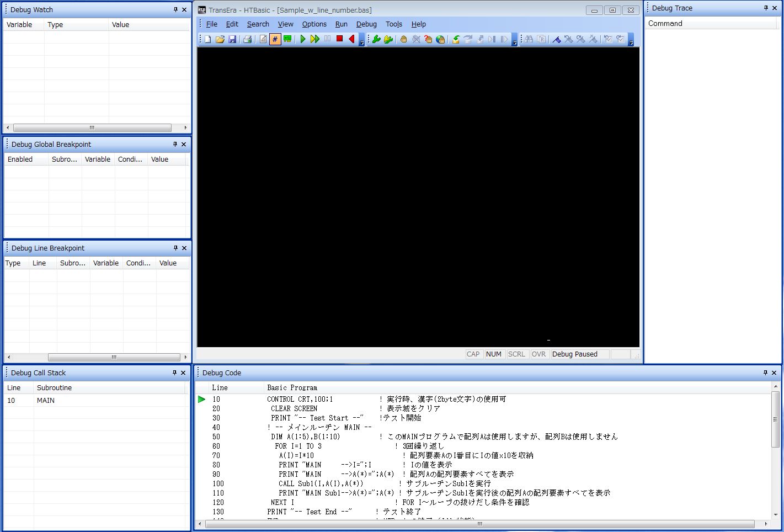Click the double green wrench icon
Image resolution: width=784 pixels, height=532 pixels.
pos(388,39)
